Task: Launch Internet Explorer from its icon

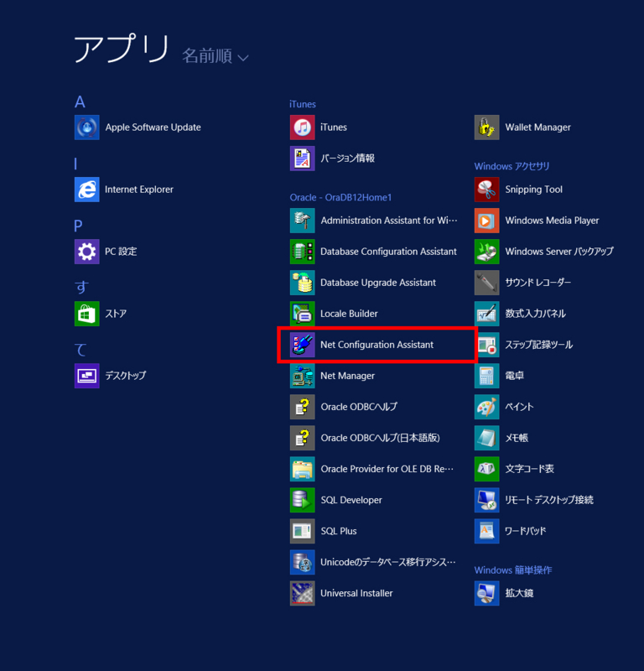Action: coord(87,190)
